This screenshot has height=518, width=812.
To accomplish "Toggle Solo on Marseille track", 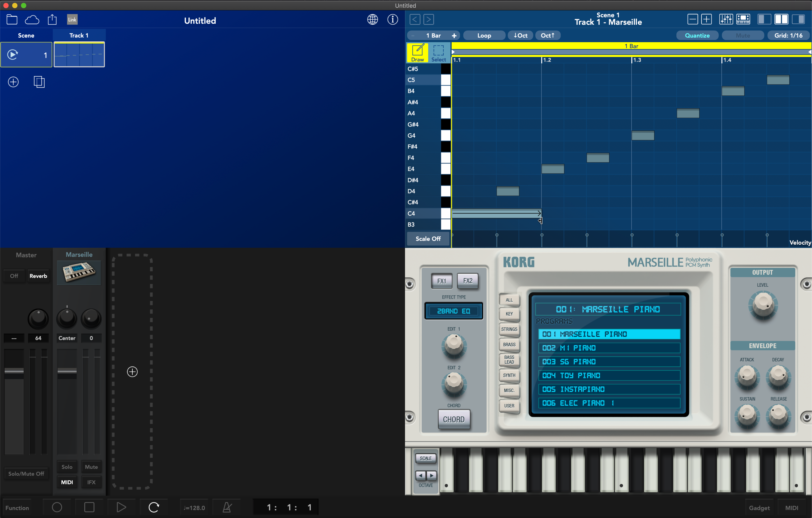I will (67, 467).
